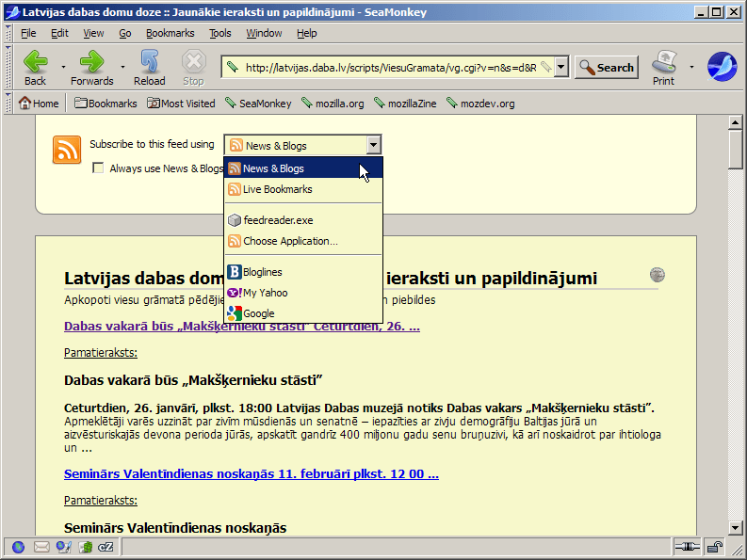This screenshot has height=560, width=747.
Task: Click the SeaMonkey throbber logo
Action: pos(722,67)
